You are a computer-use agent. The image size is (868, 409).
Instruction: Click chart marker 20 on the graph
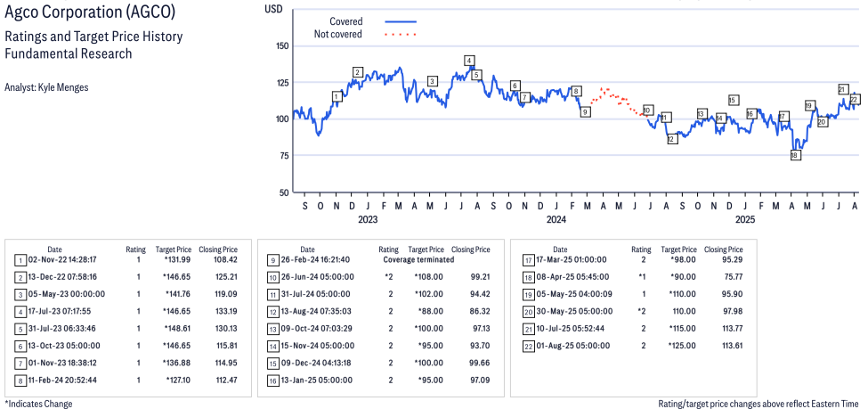point(823,122)
